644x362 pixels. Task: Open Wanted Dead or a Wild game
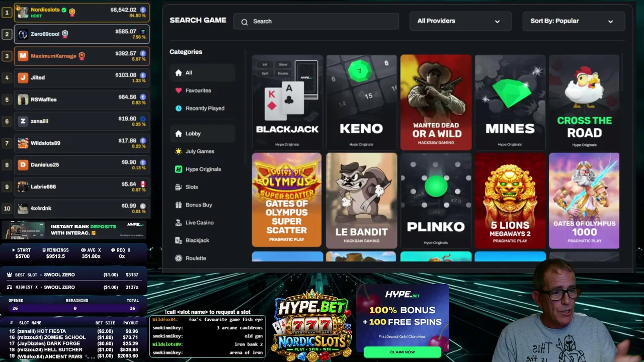pos(436,103)
